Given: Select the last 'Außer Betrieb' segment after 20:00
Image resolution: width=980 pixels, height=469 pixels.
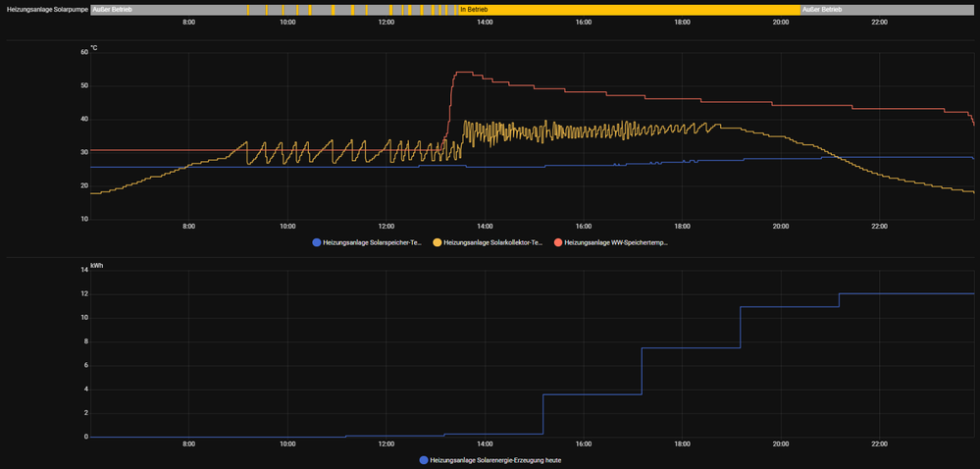Looking at the screenshot, I should pyautogui.click(x=886, y=9).
